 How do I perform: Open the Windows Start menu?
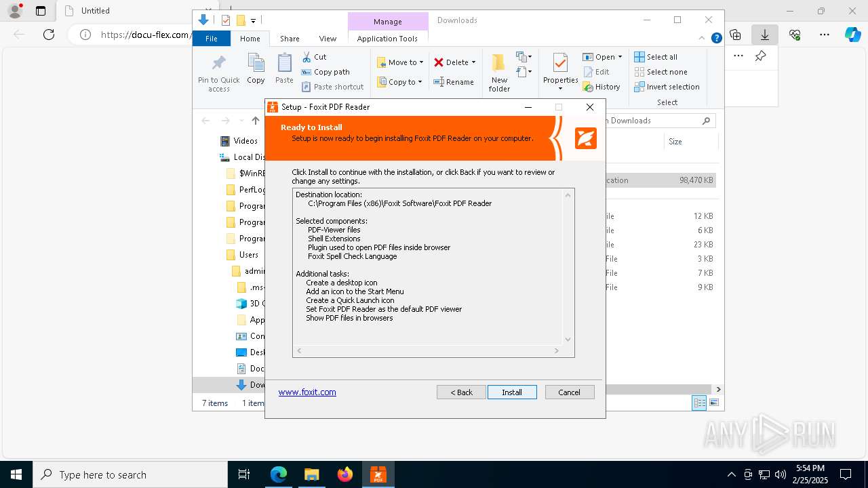click(16, 475)
